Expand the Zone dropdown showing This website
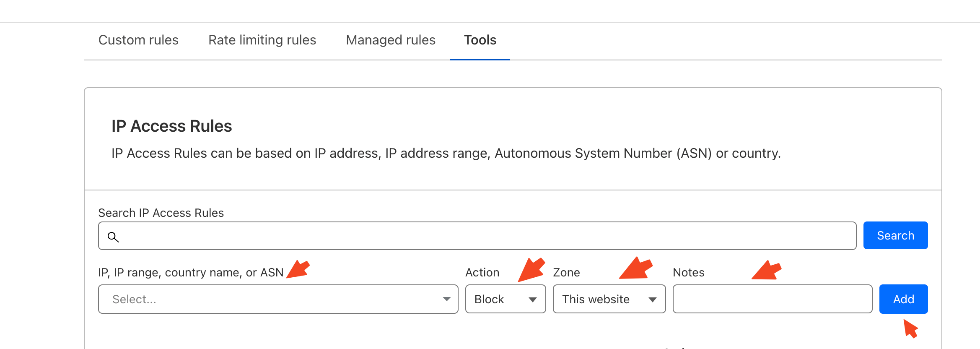The image size is (980, 349). (609, 299)
